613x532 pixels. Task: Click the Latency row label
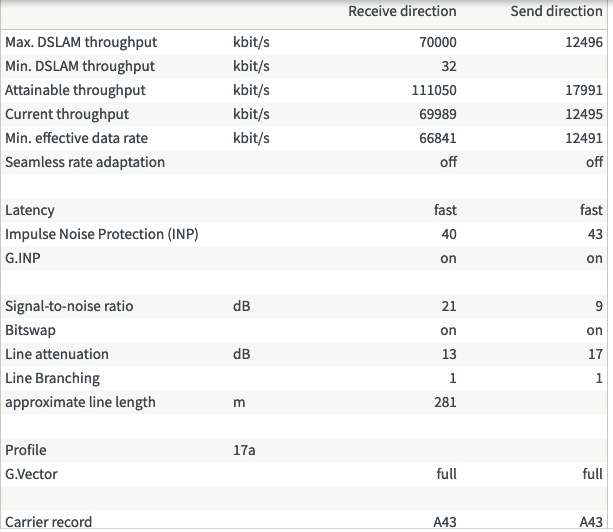tap(30, 210)
